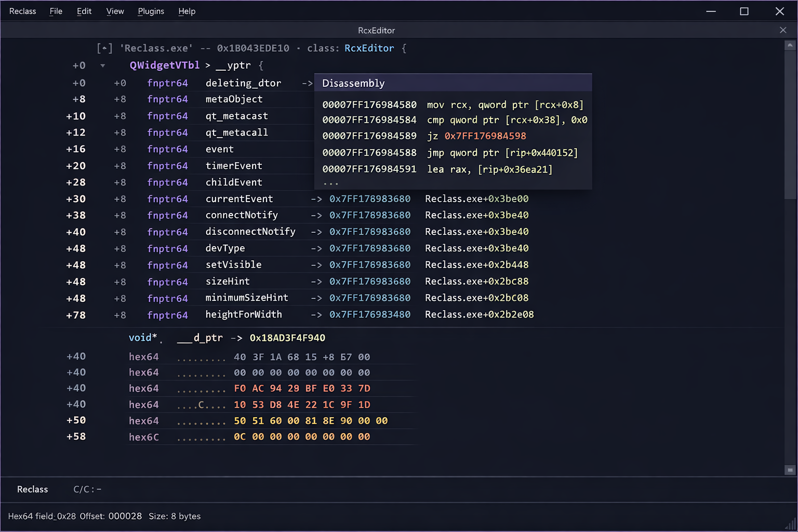Viewport: 798px width, 532px height.
Task: Select the RcxEditor tab title
Action: tap(377, 30)
